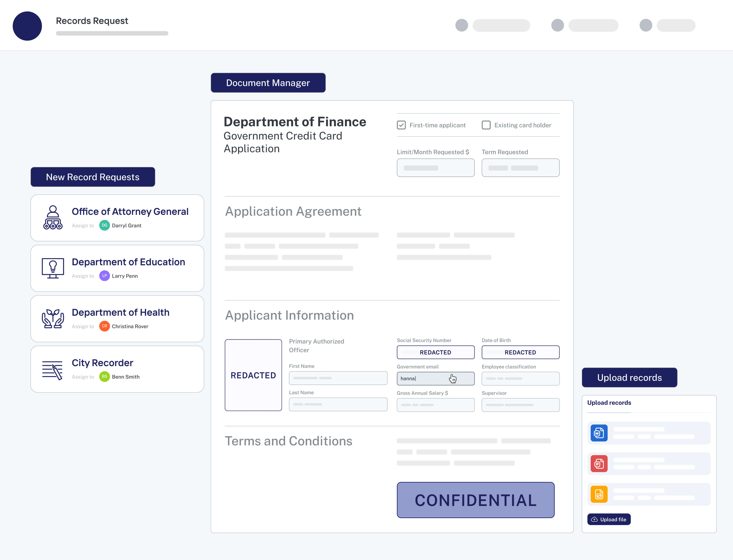Select the Document Manager tab
The image size is (733, 560).
pos(268,83)
